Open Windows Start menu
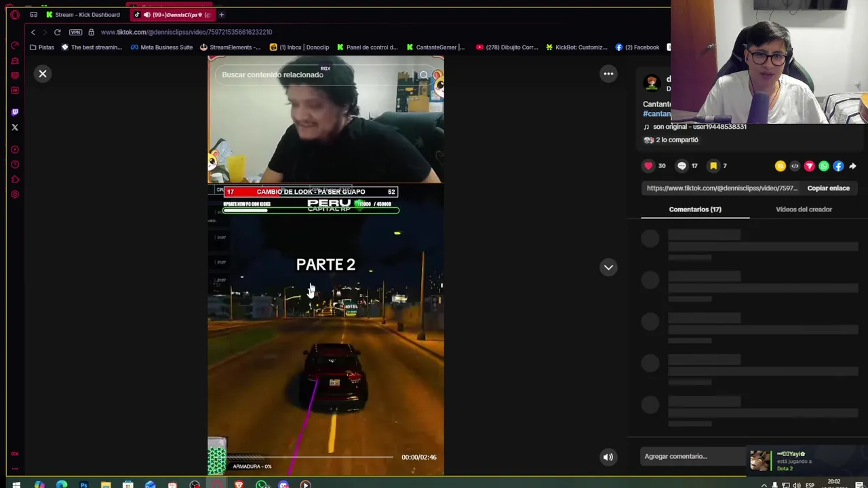Screen dimensions: 868x488 pos(16,484)
